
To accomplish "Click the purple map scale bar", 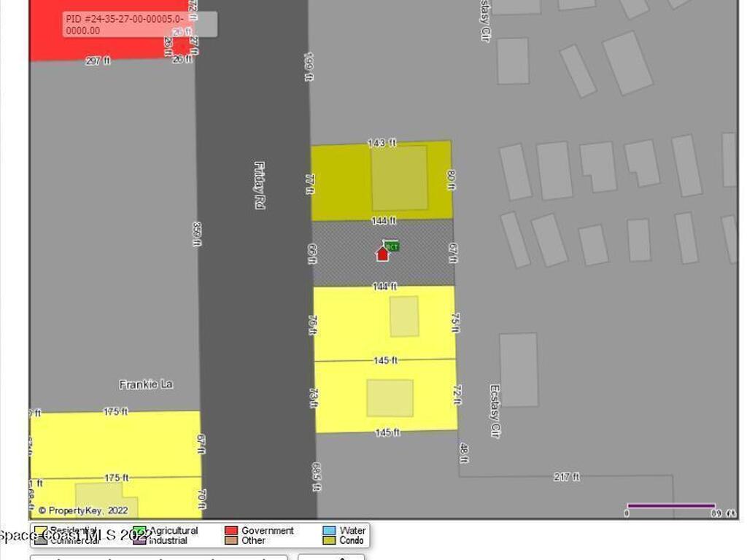I will (670, 505).
